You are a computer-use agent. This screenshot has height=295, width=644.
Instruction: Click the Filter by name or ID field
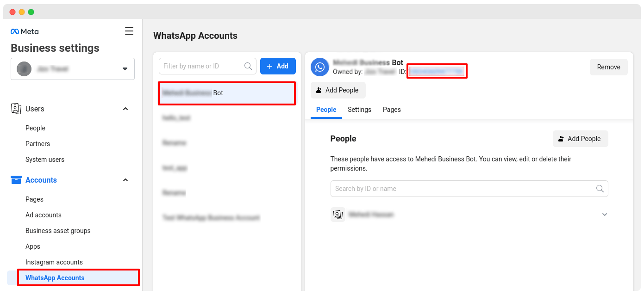(199, 66)
